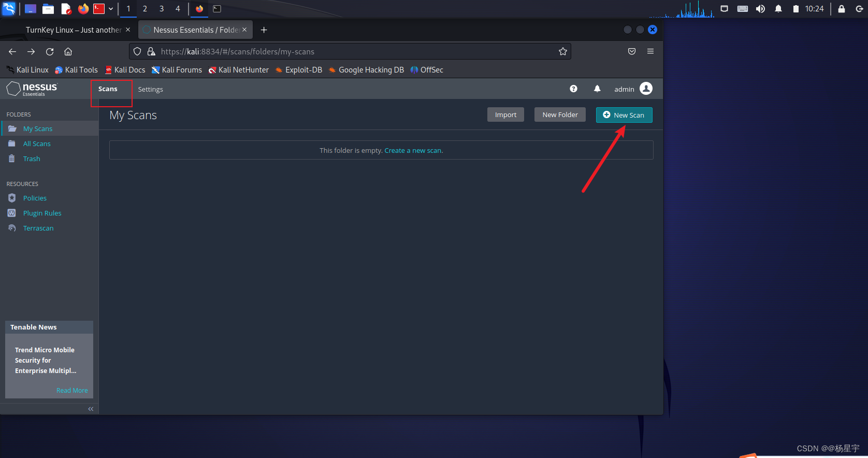
Task: Click the Trash bin icon
Action: pos(12,159)
